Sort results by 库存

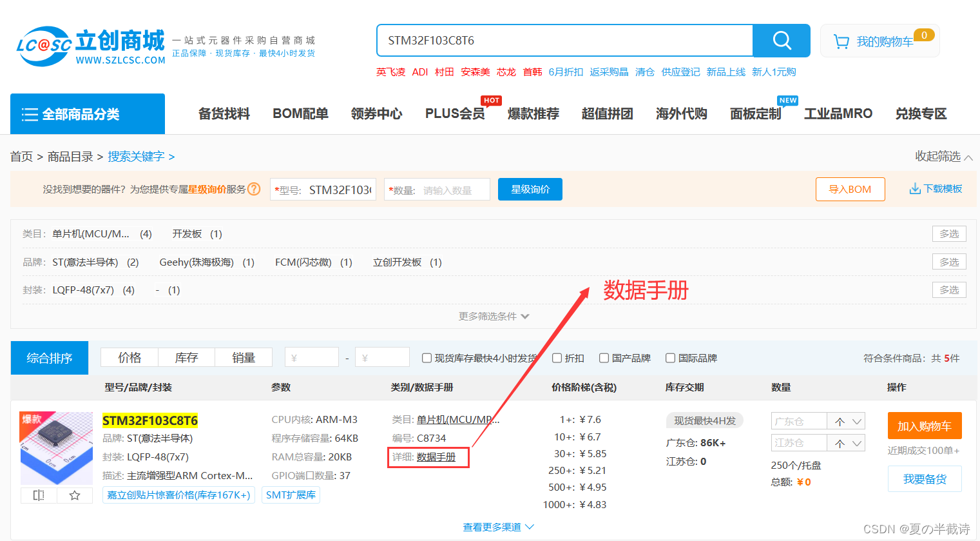pos(187,357)
